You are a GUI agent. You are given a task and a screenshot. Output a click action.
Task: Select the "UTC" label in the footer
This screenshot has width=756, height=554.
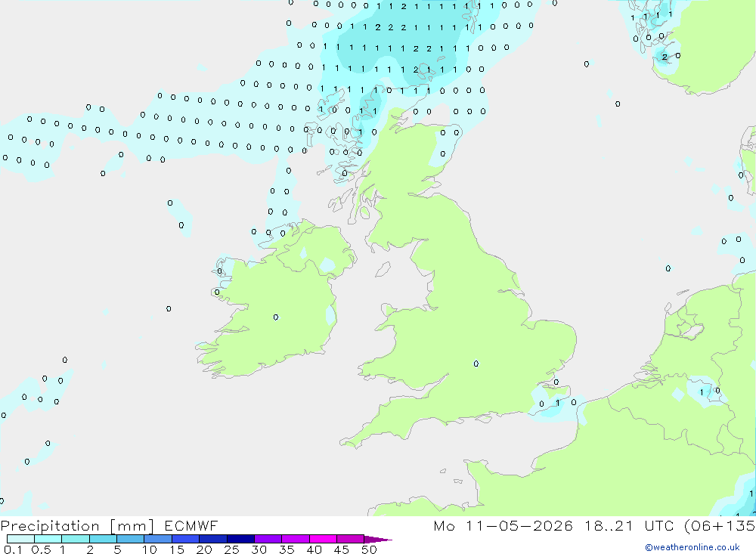[x=658, y=525]
